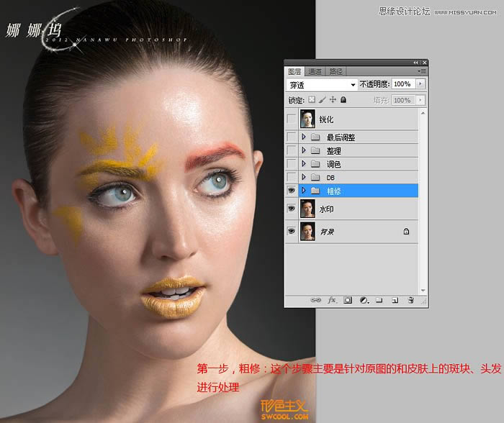The width and height of the screenshot is (504, 423).
Task: Expand the 最后调整 layer group
Action: [x=304, y=137]
